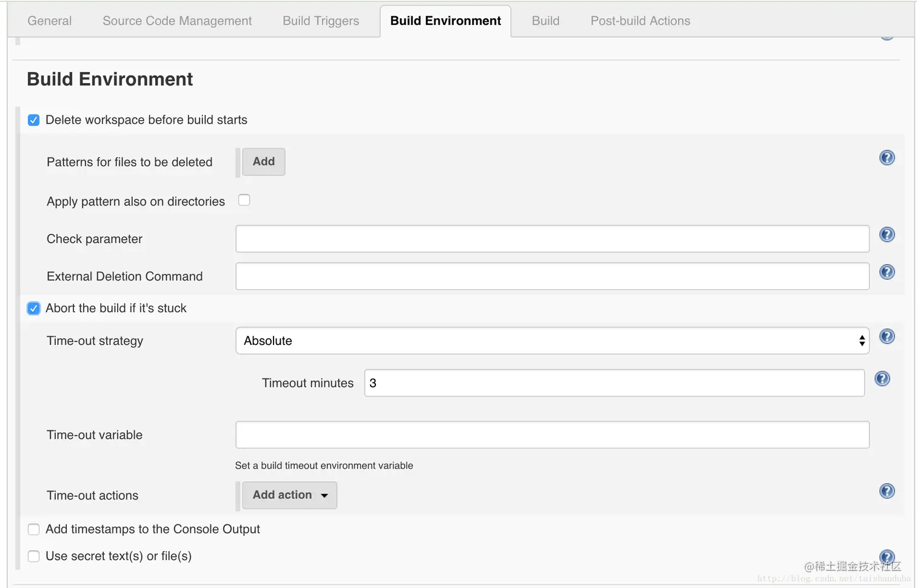Open help icon for External Deletion Command
The width and height of the screenshot is (917, 588).
pyautogui.click(x=887, y=272)
